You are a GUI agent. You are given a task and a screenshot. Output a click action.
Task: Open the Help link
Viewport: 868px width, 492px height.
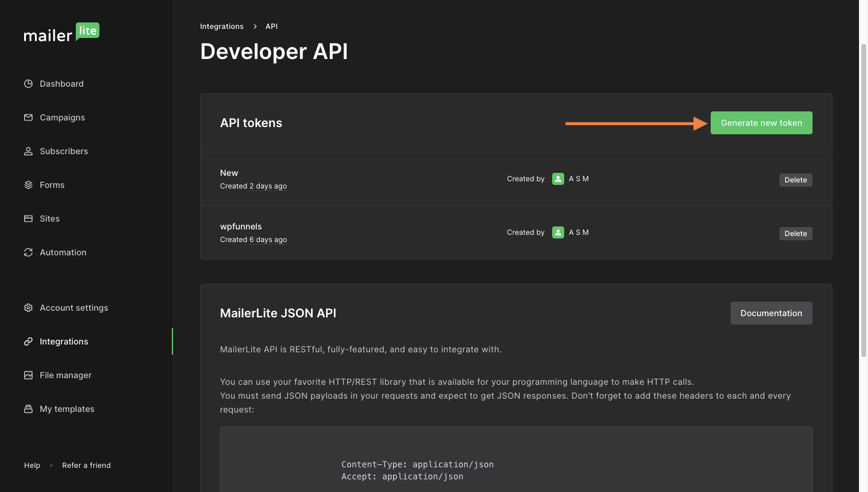coord(32,466)
